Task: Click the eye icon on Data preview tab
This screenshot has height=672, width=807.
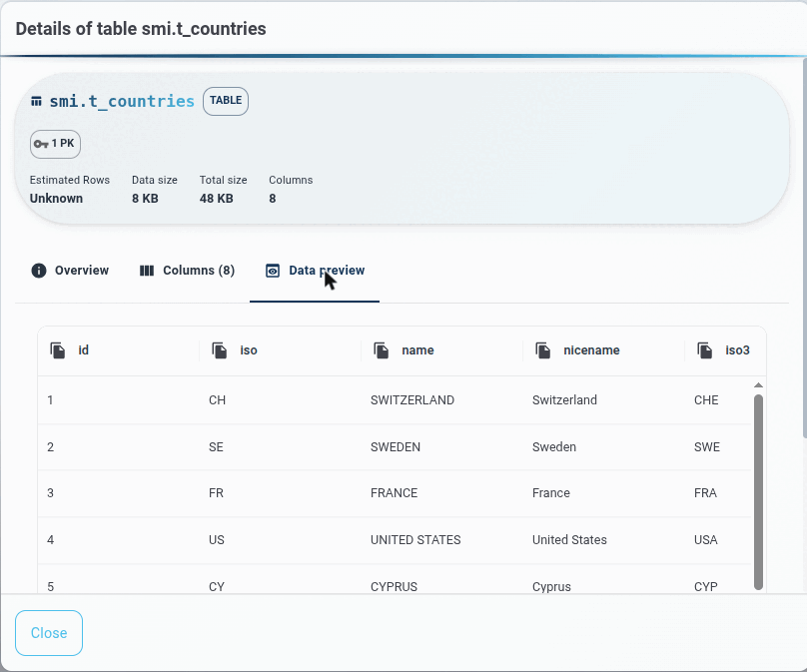Action: [x=273, y=271]
